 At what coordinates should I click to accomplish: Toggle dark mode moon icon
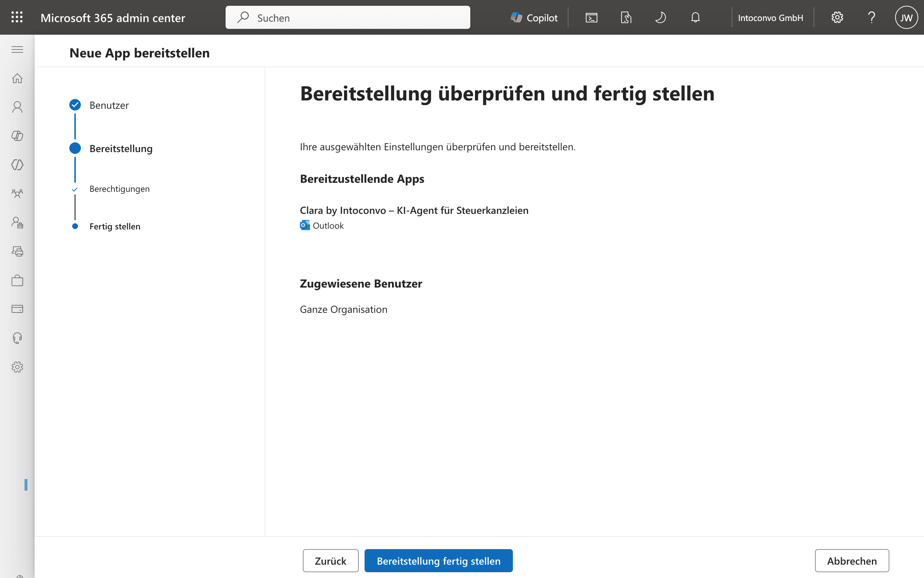tap(661, 18)
